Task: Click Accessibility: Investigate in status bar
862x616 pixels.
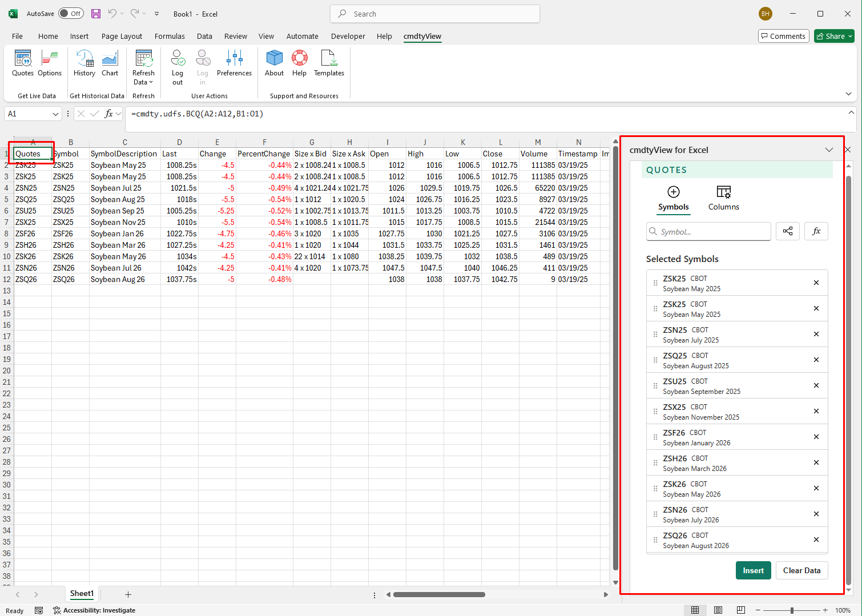Action: coord(94,610)
